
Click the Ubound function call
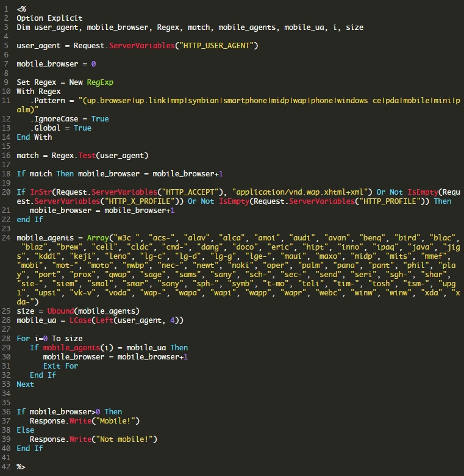[60, 311]
